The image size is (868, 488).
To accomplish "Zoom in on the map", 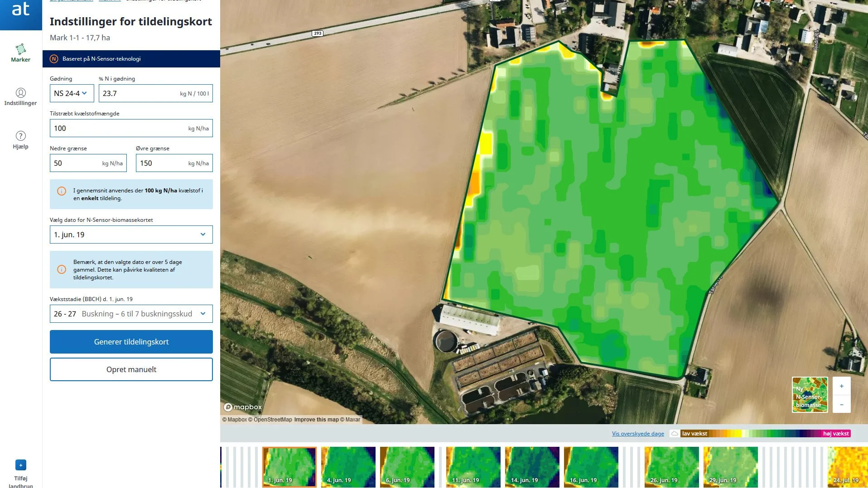I will point(841,386).
